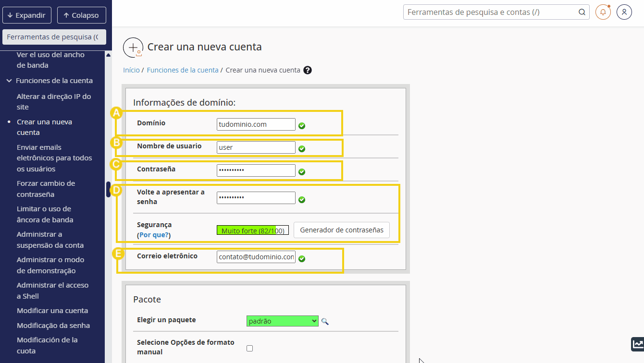
Task: Click magnifier icon beside package dropdown
Action: point(325,321)
